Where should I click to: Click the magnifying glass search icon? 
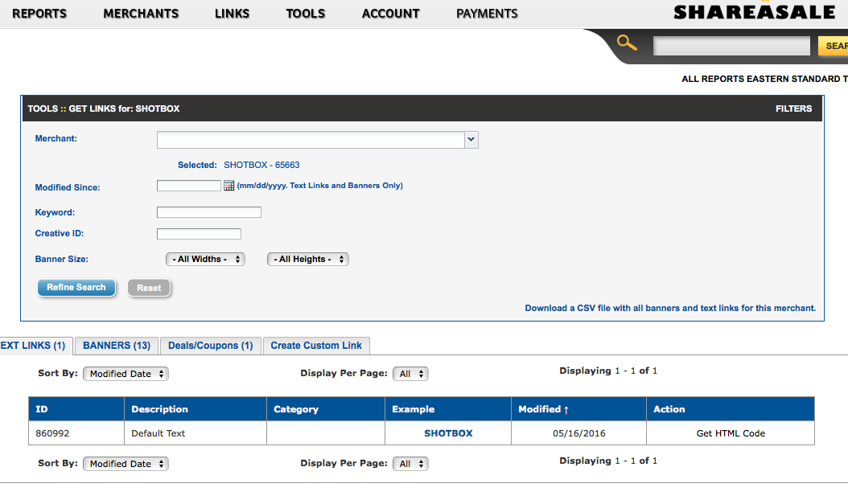627,43
